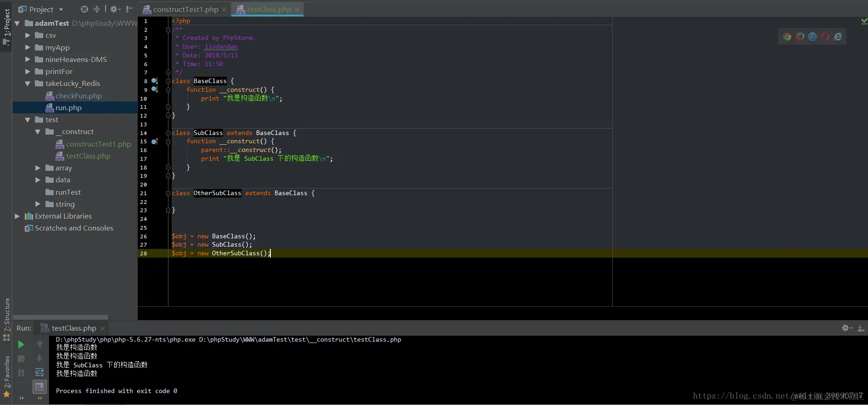Screen dimensions: 868x405
Task: Collapse the test folder
Action: coord(28,119)
